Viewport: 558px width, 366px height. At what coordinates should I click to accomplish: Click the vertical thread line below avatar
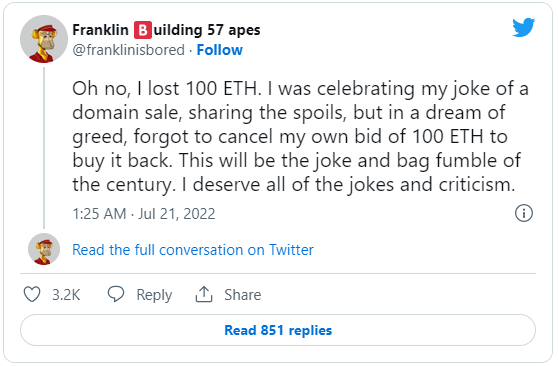coord(44,148)
